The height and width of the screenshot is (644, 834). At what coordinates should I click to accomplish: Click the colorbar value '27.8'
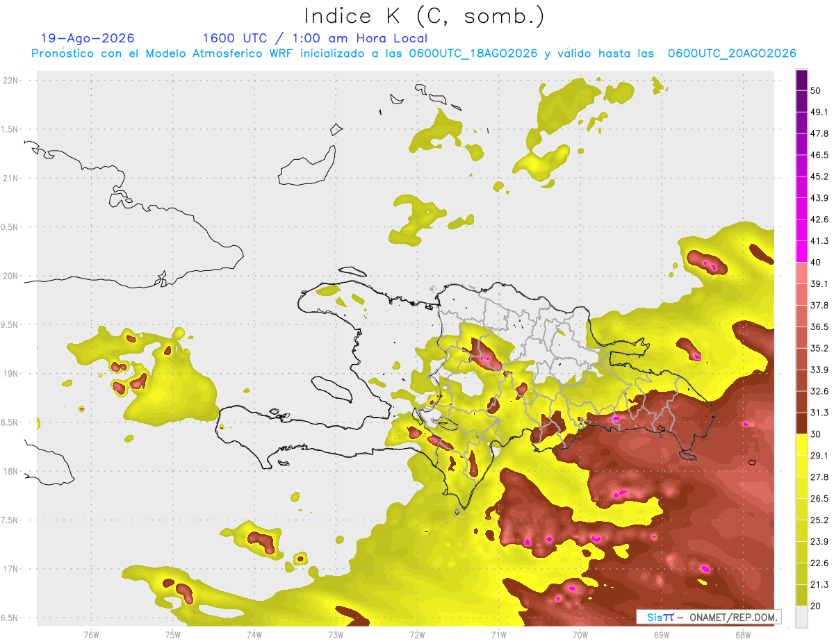pyautogui.click(x=819, y=477)
